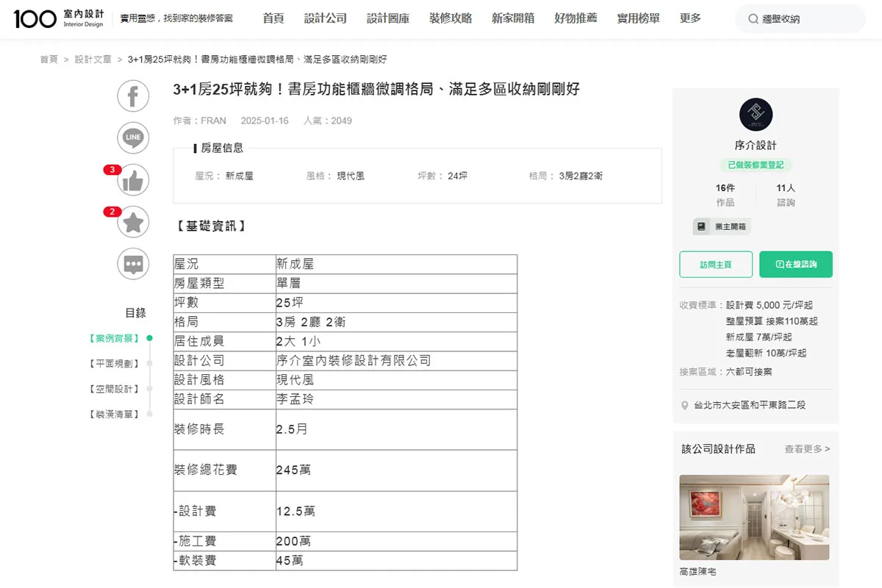Open the 設計公司 menu item

click(326, 18)
